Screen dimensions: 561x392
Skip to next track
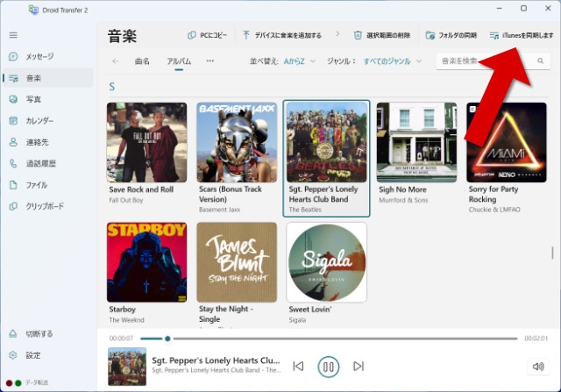pyautogui.click(x=359, y=367)
